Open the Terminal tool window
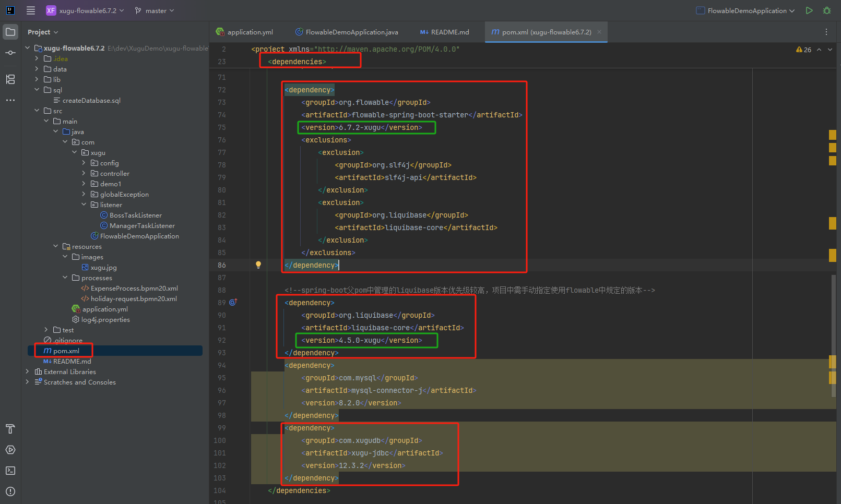The height and width of the screenshot is (504, 841). (10, 471)
